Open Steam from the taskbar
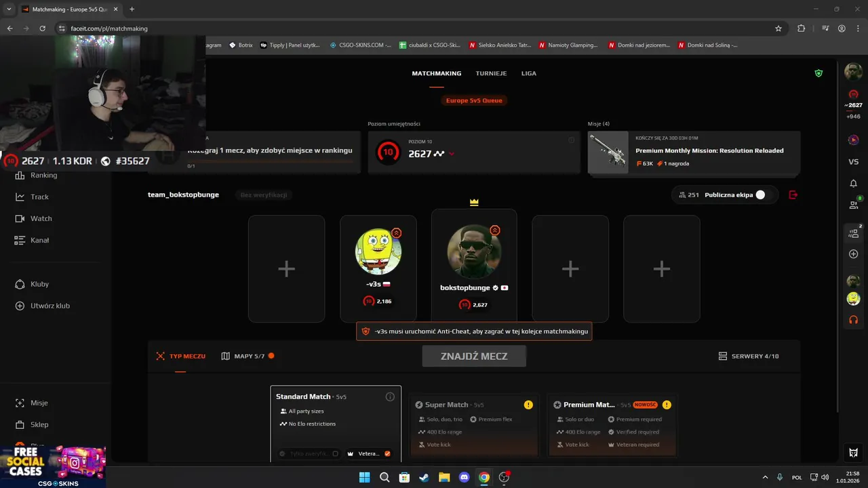Image resolution: width=868 pixels, height=488 pixels. click(424, 477)
